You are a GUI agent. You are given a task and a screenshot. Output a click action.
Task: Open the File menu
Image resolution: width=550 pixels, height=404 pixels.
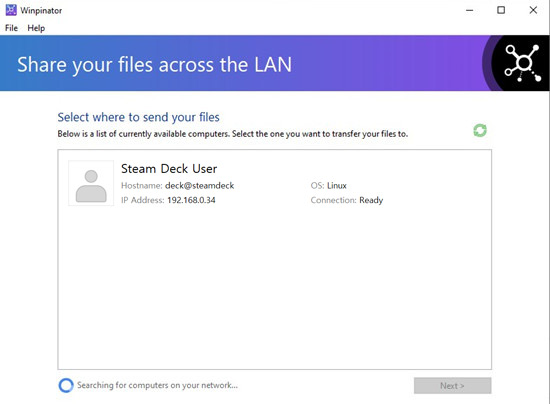(11, 28)
